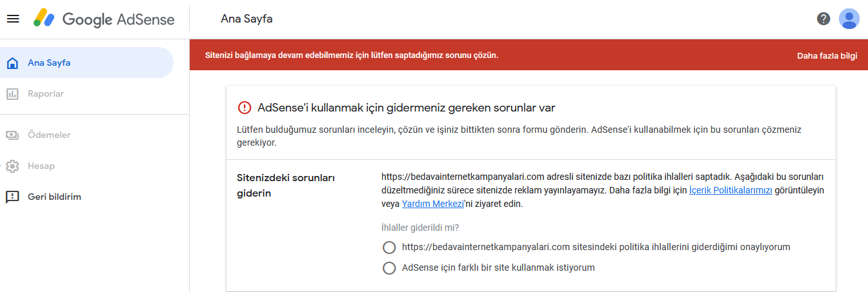Screen dimensions: 868x292
Task: Open the user account avatar
Action: pos(849,19)
